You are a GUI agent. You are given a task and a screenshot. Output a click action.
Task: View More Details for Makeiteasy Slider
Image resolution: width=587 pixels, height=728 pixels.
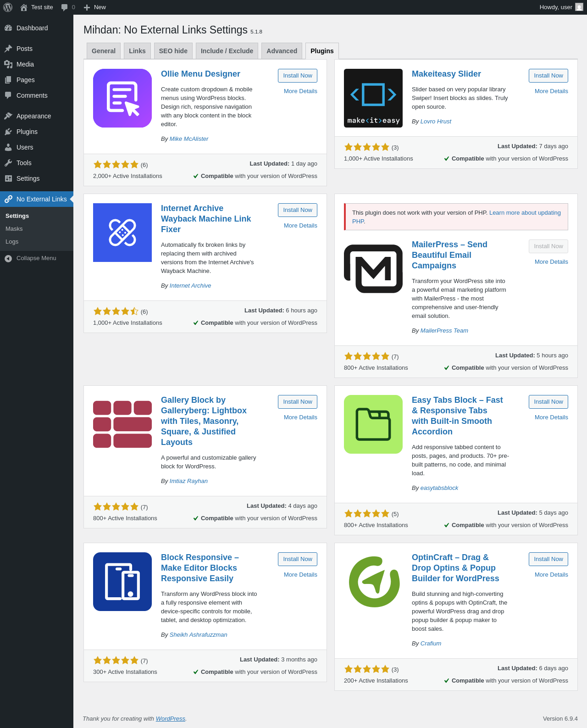click(x=551, y=91)
